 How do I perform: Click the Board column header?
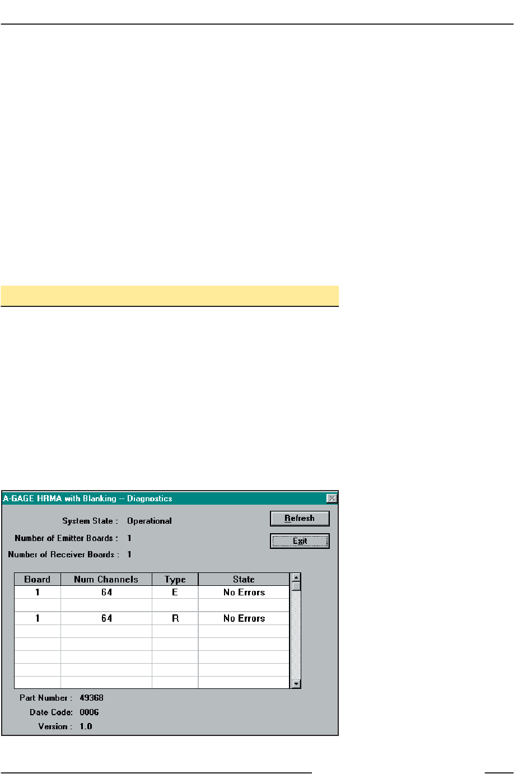point(38,580)
